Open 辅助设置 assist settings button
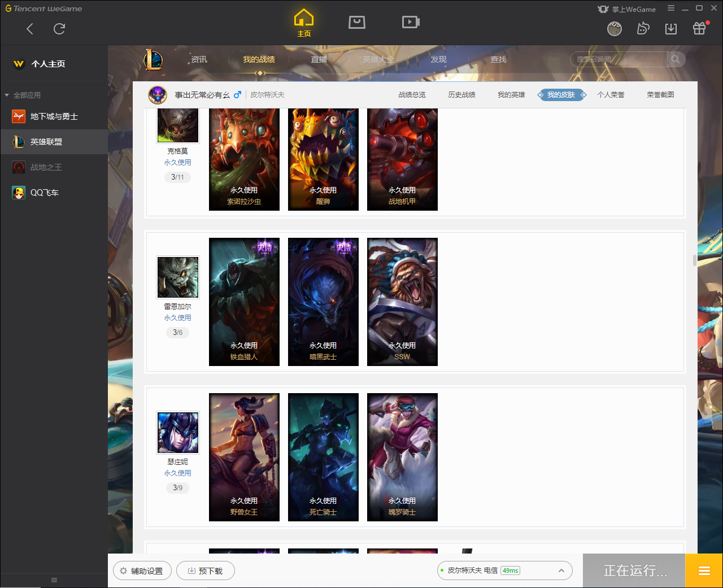Screen dimensions: 723x588 (x=141, y=571)
